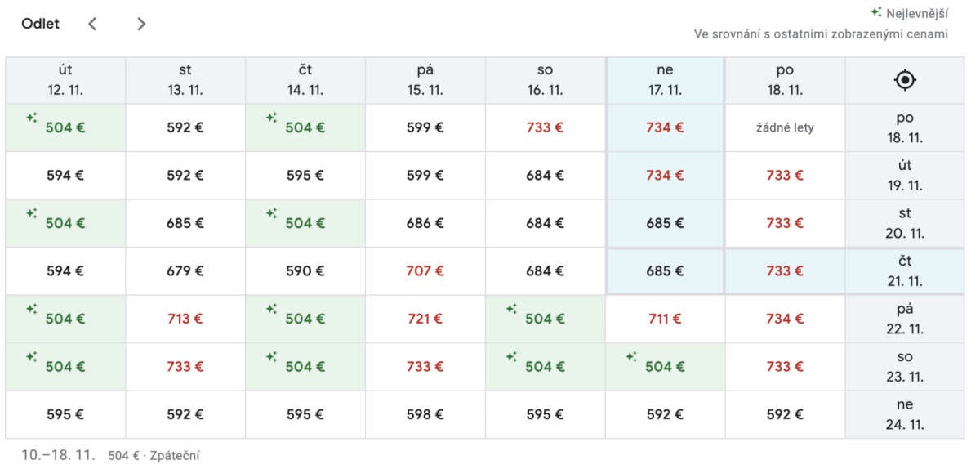Screen dimensions: 980x469
Task: Pick the 713 € fare
Action: pos(185,319)
